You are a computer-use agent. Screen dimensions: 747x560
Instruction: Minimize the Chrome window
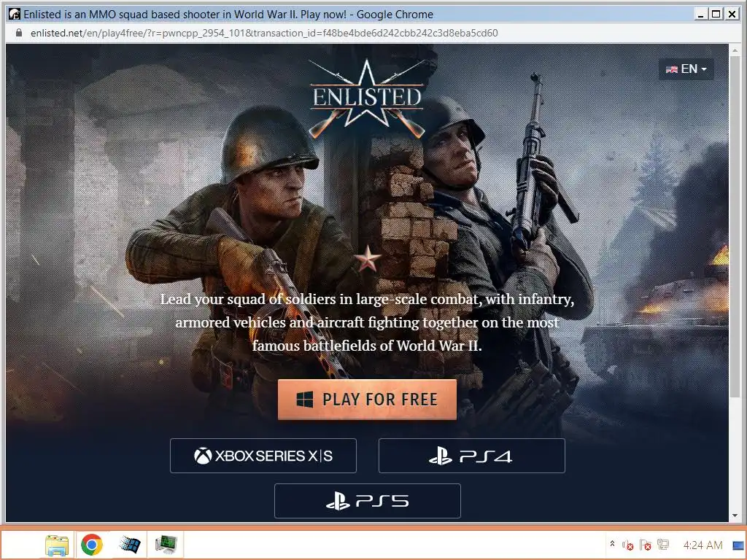[x=700, y=15]
